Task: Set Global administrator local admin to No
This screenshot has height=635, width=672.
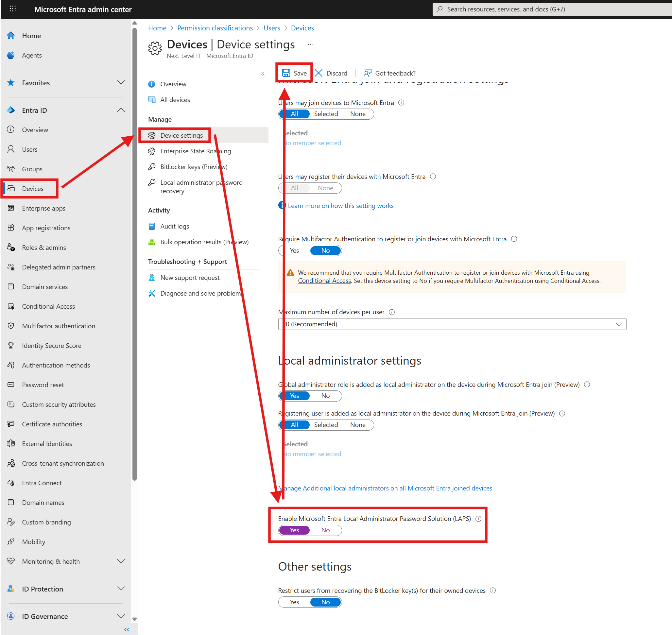Action: 325,396
